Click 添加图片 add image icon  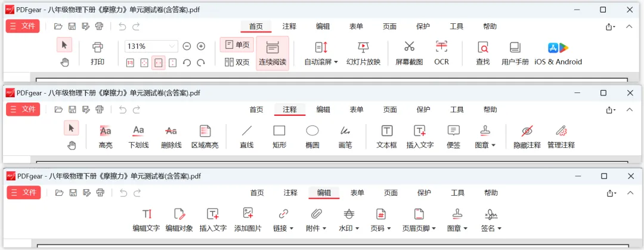[x=247, y=213]
